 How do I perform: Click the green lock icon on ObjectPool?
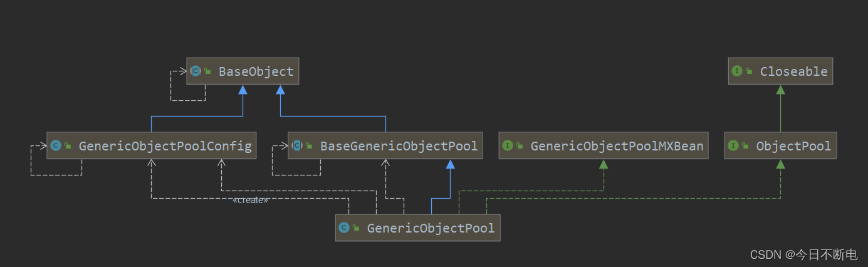pos(745,147)
